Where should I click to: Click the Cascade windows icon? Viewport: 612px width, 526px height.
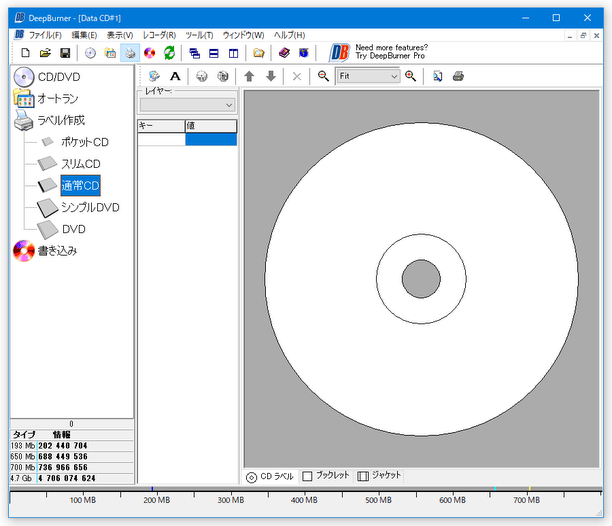pos(194,53)
